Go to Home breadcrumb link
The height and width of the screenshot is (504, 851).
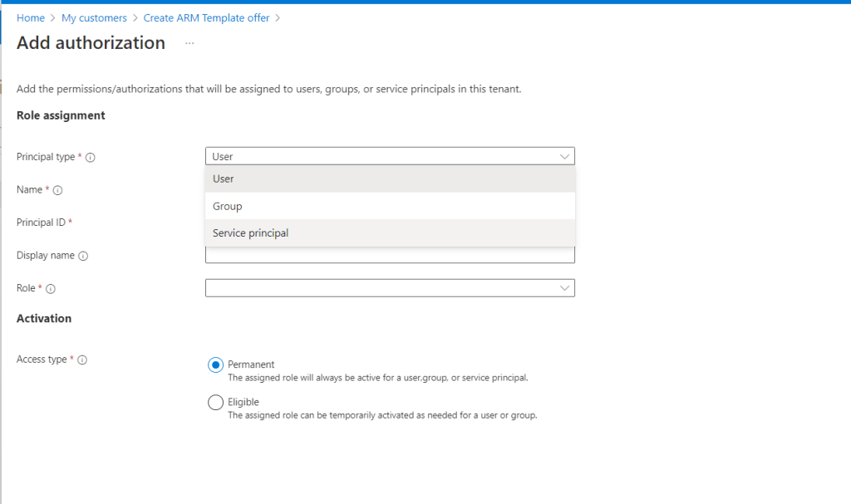31,17
